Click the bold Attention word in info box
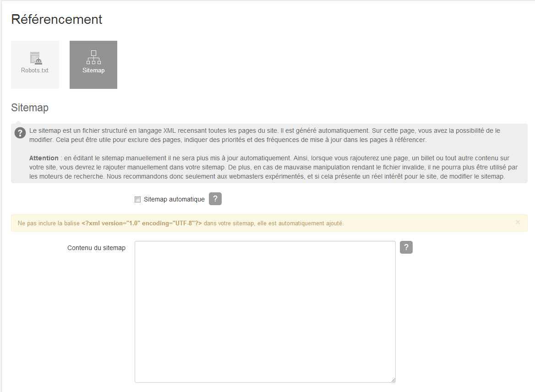Viewport: 535px width, 392px height. [44, 158]
